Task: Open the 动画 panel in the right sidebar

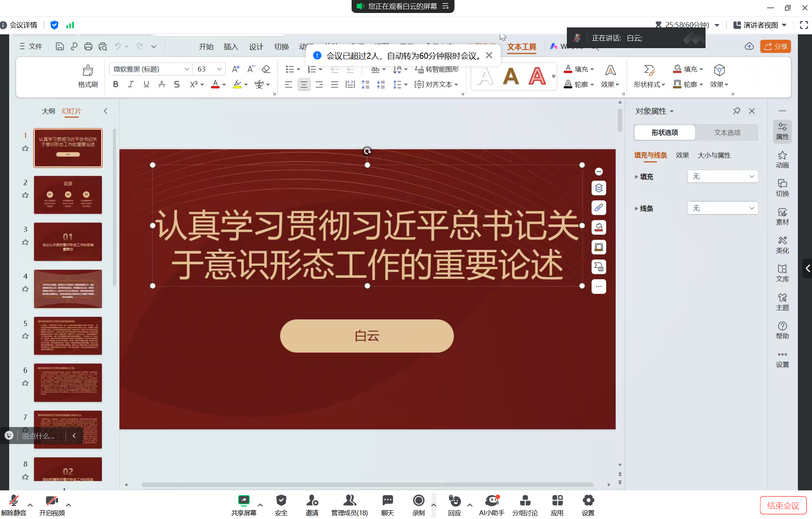Action: tap(782, 160)
